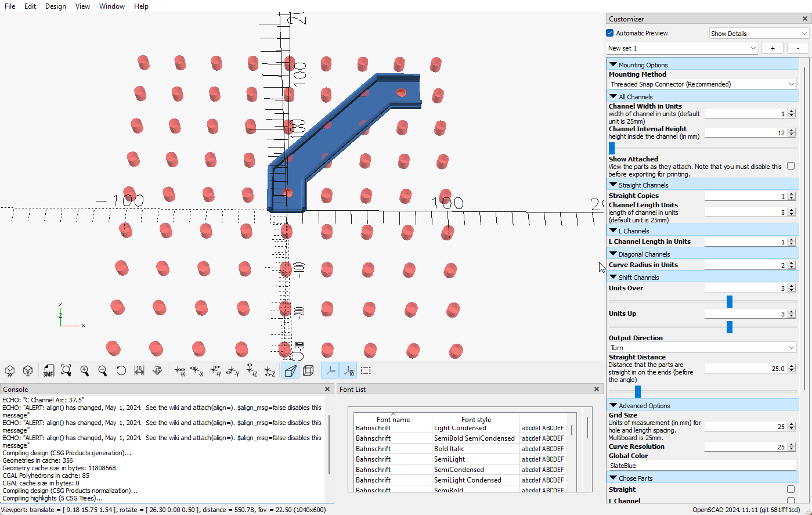Open the Help menu
The width and height of the screenshot is (812, 515).
141,6
